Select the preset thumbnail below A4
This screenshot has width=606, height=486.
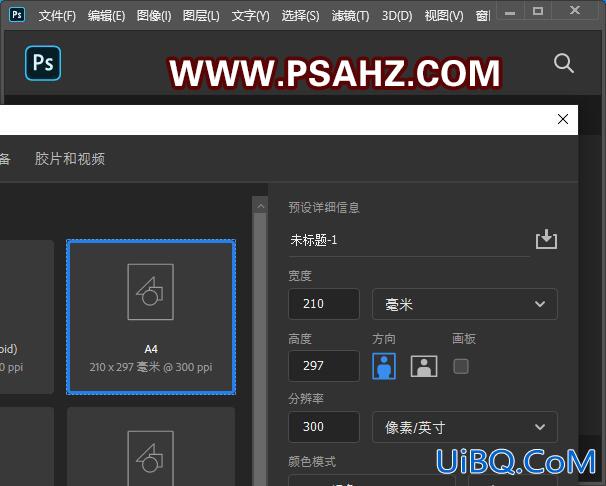(151, 446)
